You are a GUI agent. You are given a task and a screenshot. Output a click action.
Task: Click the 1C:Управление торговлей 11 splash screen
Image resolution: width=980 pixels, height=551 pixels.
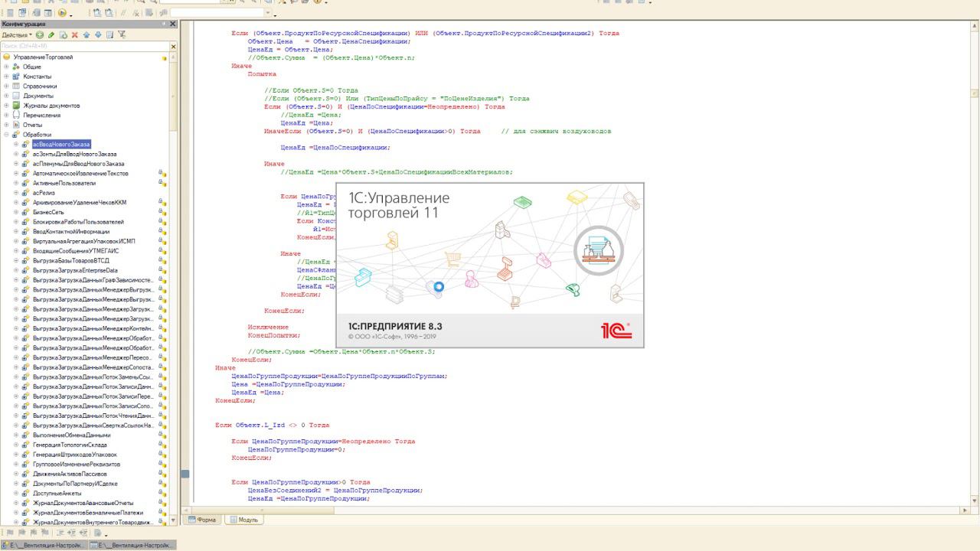tap(490, 265)
